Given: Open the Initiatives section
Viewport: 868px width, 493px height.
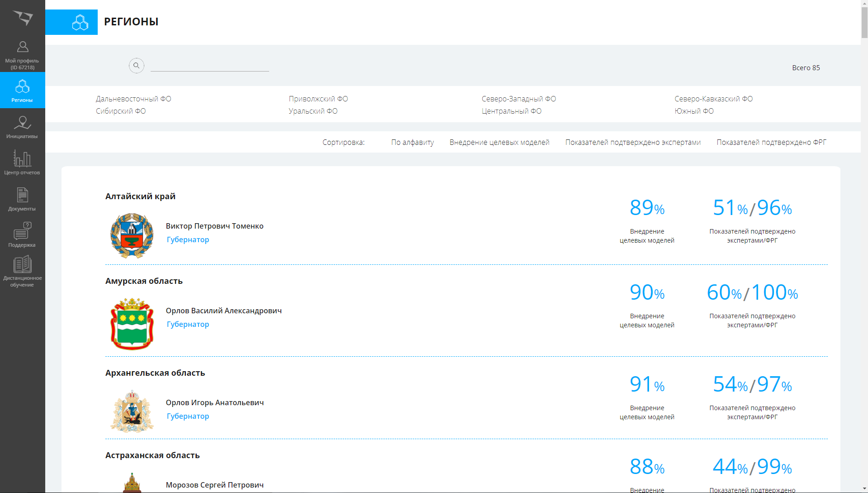Looking at the screenshot, I should [x=22, y=127].
